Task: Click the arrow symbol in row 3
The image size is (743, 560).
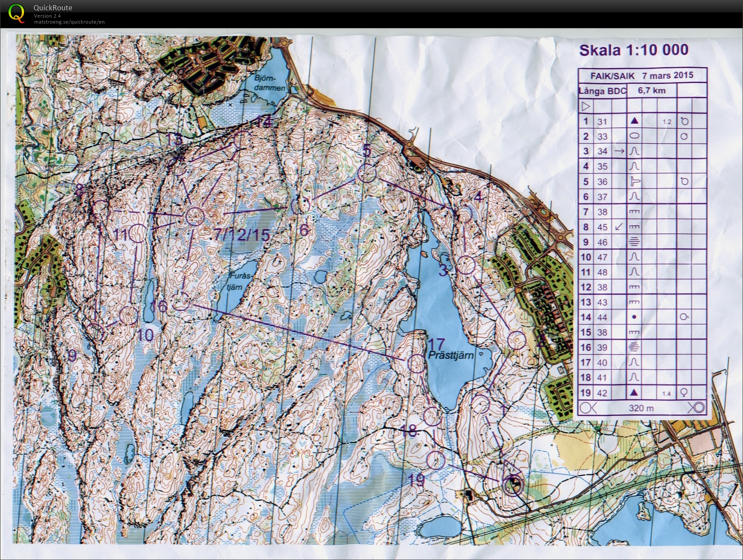Action: click(619, 151)
